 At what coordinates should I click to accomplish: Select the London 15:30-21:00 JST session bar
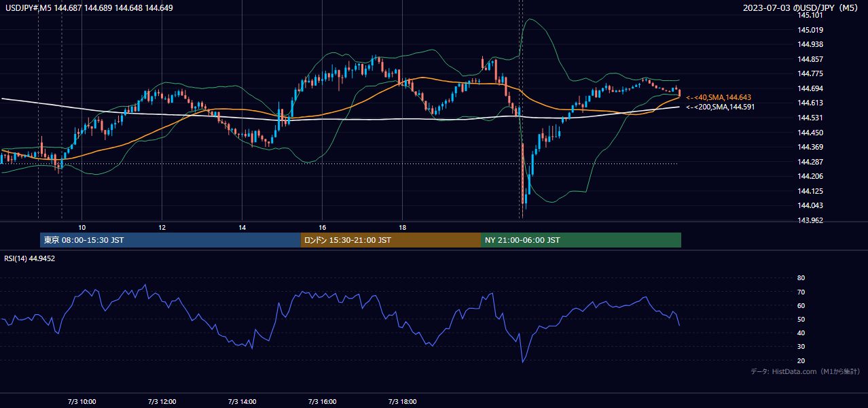(391, 240)
